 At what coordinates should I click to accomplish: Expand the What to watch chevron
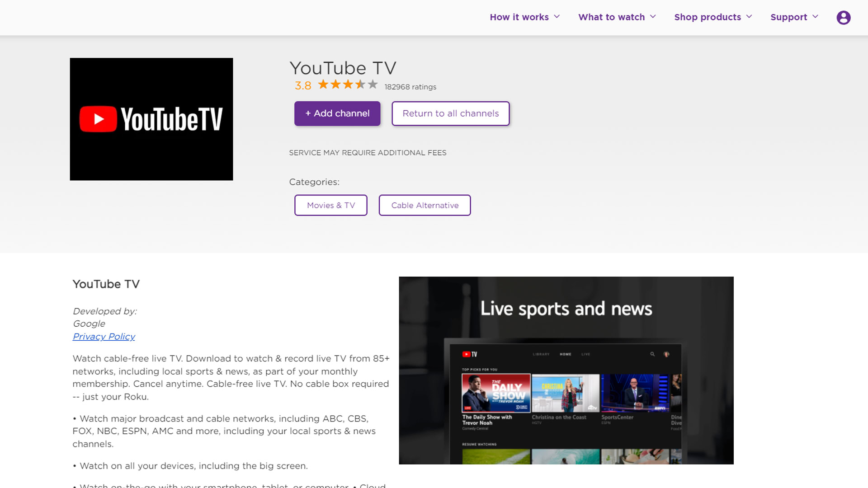coord(653,17)
